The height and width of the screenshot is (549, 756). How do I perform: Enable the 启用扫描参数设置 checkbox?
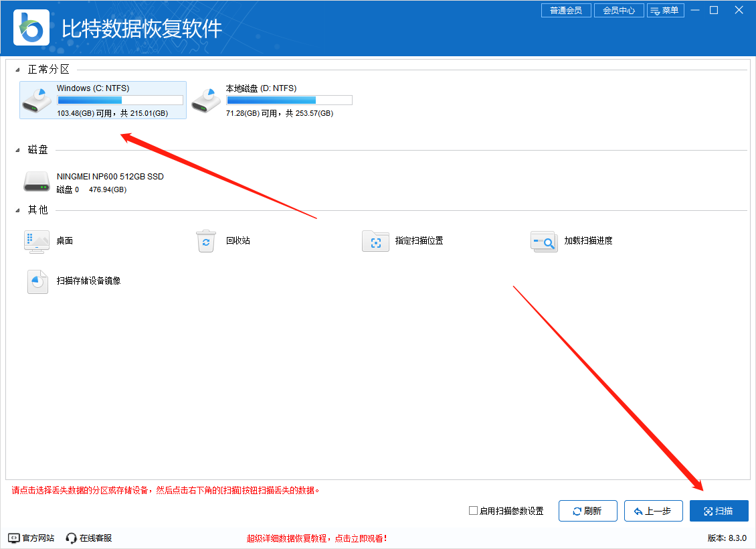(474, 510)
